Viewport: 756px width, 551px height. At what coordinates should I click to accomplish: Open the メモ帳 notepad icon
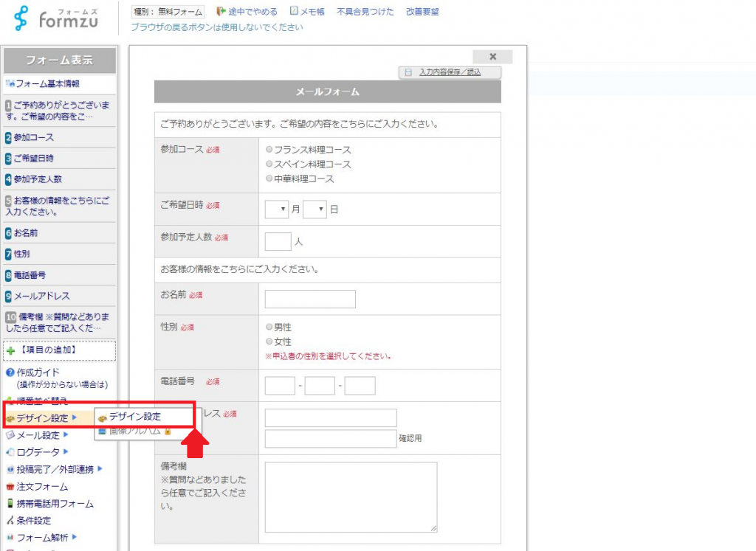point(294,12)
